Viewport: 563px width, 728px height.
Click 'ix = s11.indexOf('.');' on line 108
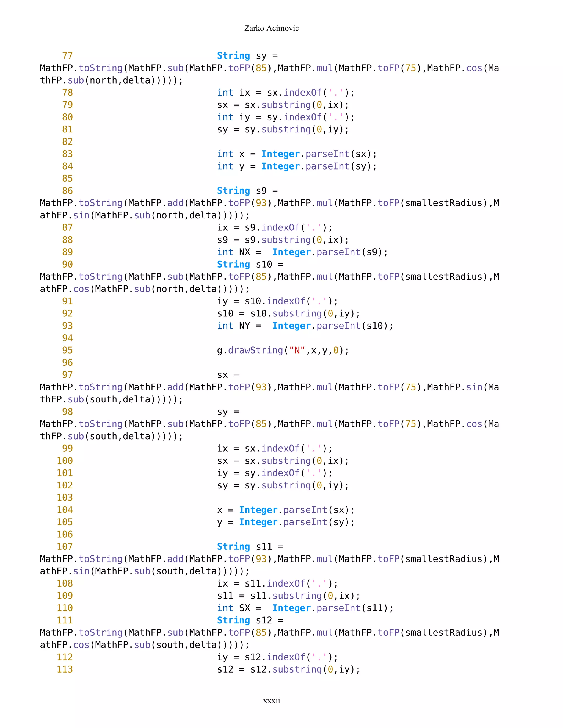(277, 584)
